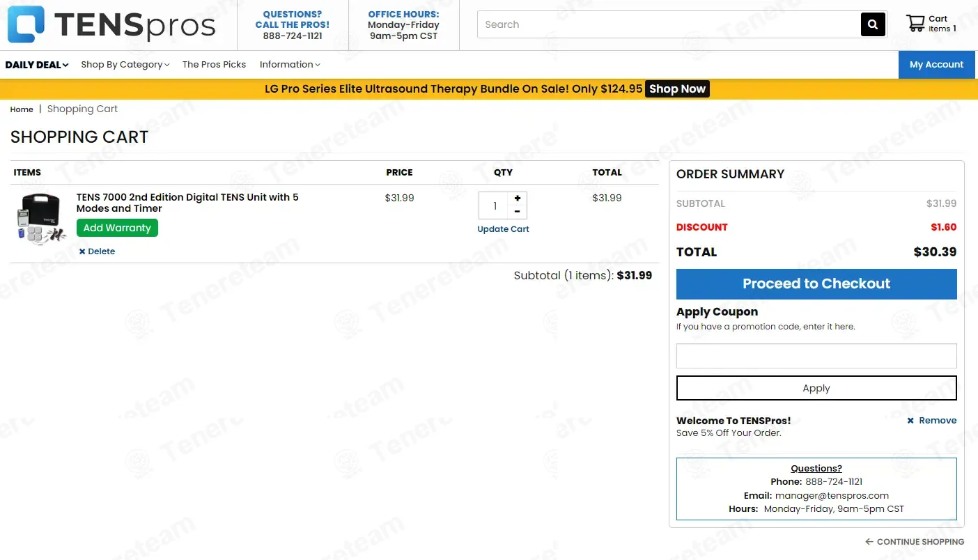This screenshot has height=560, width=978.
Task: Click the TENS 7000 product thumbnail
Action: [40, 219]
